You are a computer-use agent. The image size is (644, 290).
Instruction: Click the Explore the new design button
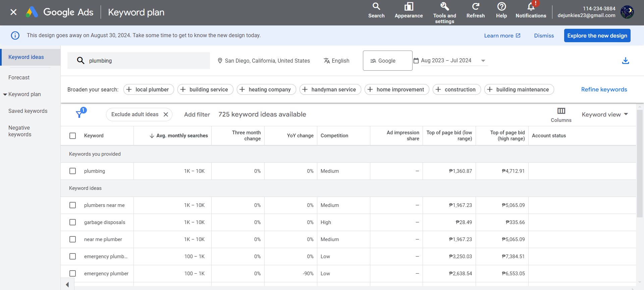[597, 36]
